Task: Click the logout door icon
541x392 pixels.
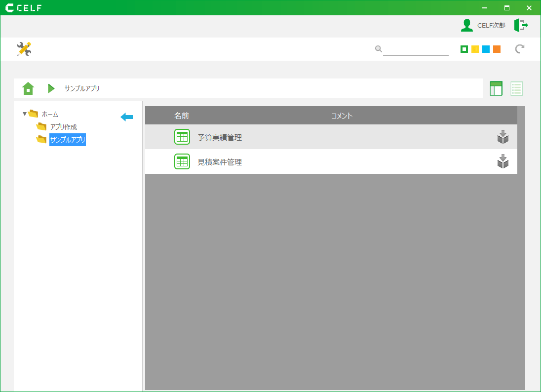Action: (x=521, y=25)
